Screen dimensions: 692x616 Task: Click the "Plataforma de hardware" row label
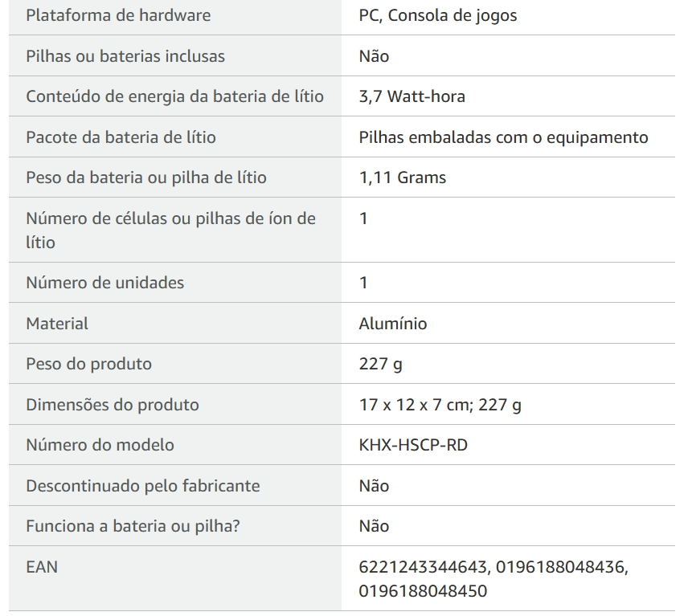[x=118, y=15]
